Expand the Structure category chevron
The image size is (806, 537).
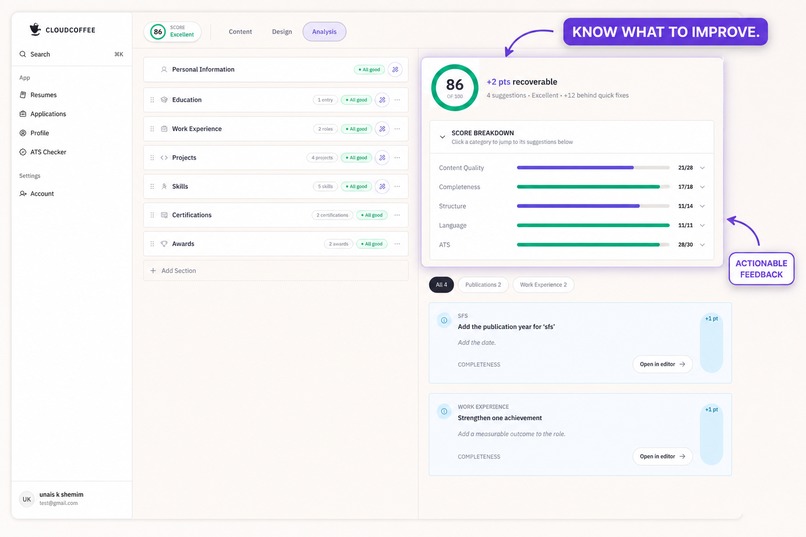pos(702,206)
